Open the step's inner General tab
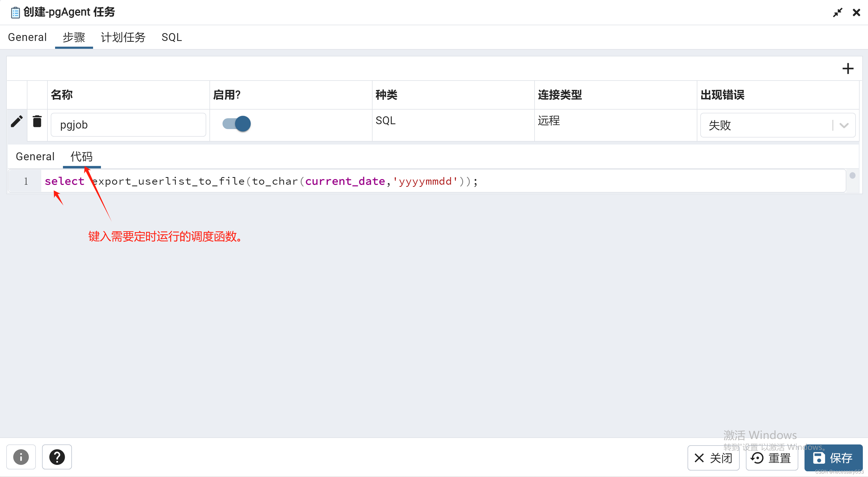This screenshot has height=477, width=868. coord(35,157)
